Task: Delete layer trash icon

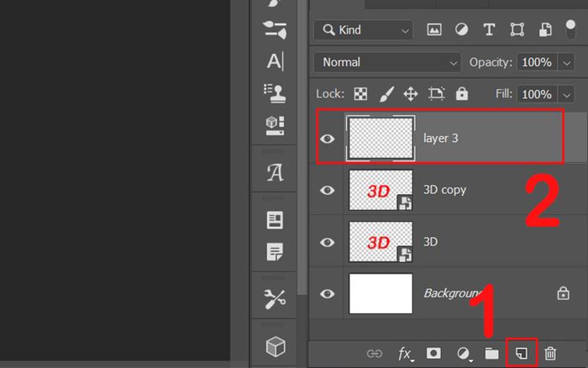Action: pos(550,354)
